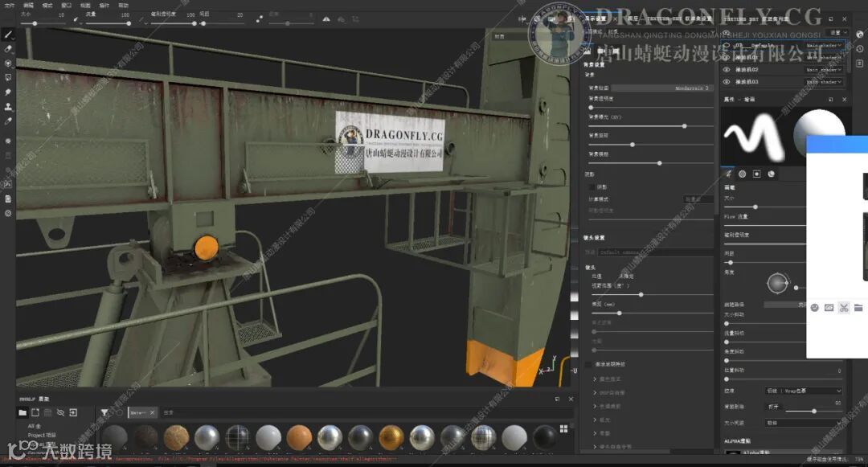Open the texture set settings dropdown
The height and width of the screenshot is (467, 868).
[836, 32]
